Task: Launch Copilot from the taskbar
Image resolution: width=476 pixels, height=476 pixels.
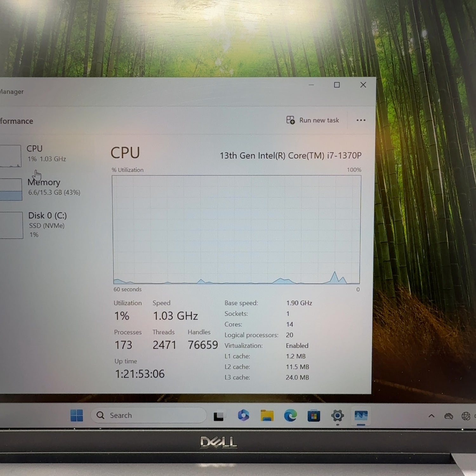Action: [243, 415]
